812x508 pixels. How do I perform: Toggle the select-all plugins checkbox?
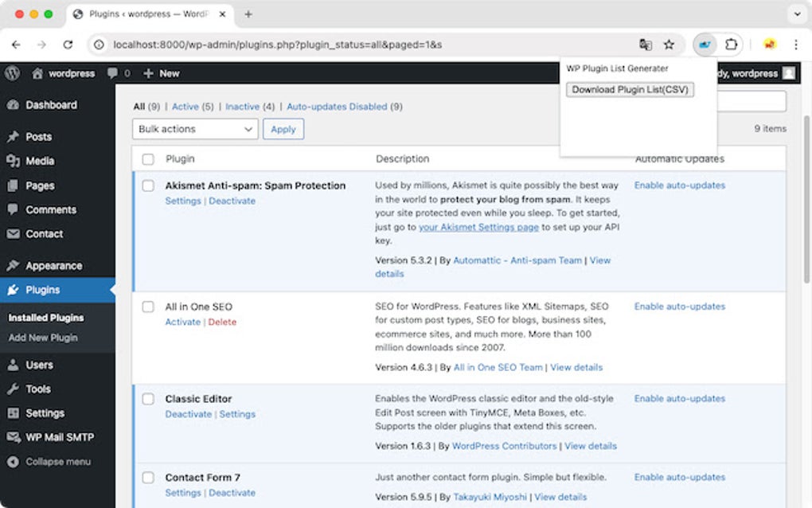(148, 158)
